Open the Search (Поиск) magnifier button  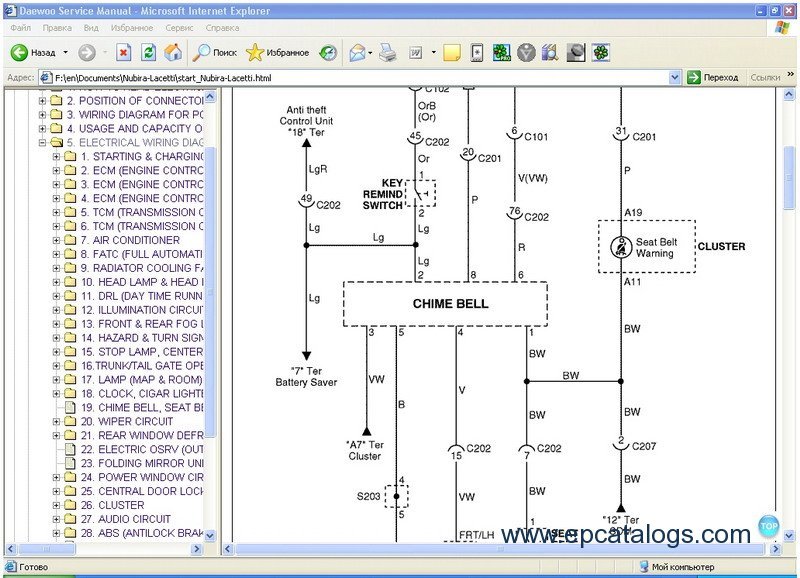[x=215, y=52]
